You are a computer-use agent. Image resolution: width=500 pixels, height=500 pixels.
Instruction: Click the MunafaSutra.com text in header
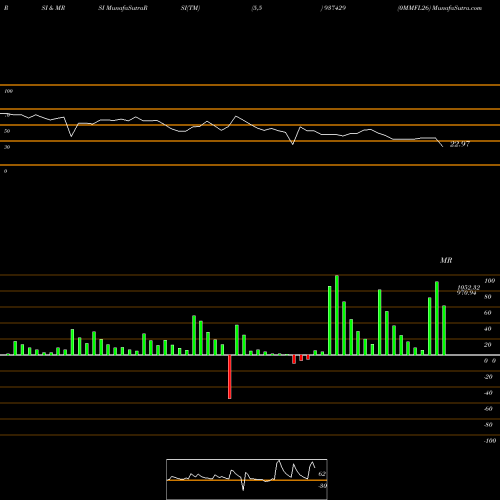457,8
